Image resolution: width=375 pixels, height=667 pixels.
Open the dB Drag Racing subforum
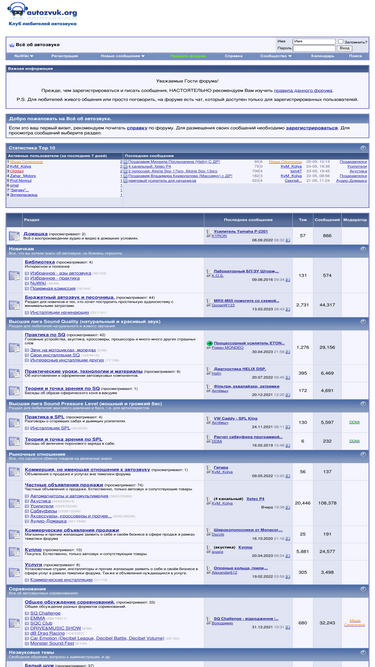pyautogui.click(x=48, y=633)
